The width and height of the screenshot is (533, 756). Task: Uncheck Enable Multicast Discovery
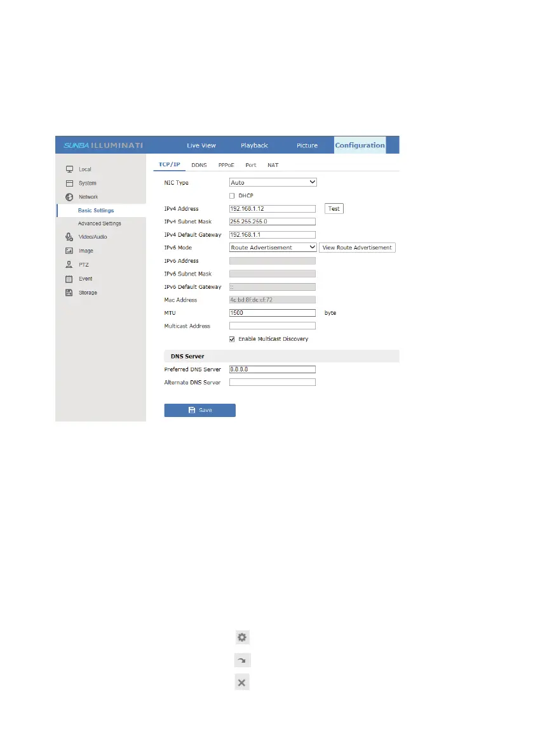point(233,339)
